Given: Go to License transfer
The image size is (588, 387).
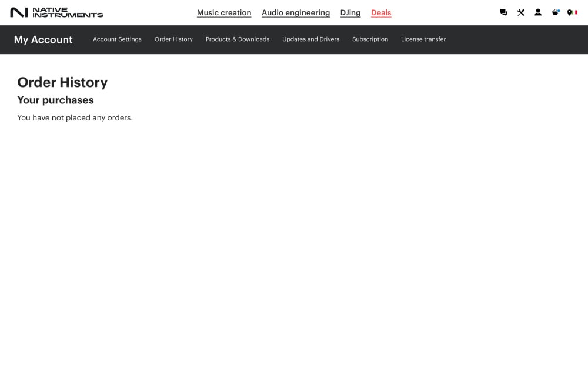Looking at the screenshot, I should (423, 39).
